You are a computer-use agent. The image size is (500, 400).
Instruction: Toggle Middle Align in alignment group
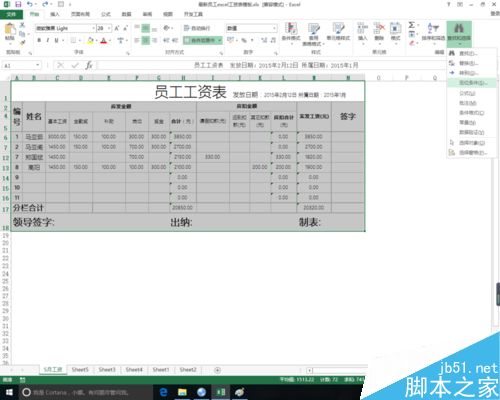tap(146, 28)
